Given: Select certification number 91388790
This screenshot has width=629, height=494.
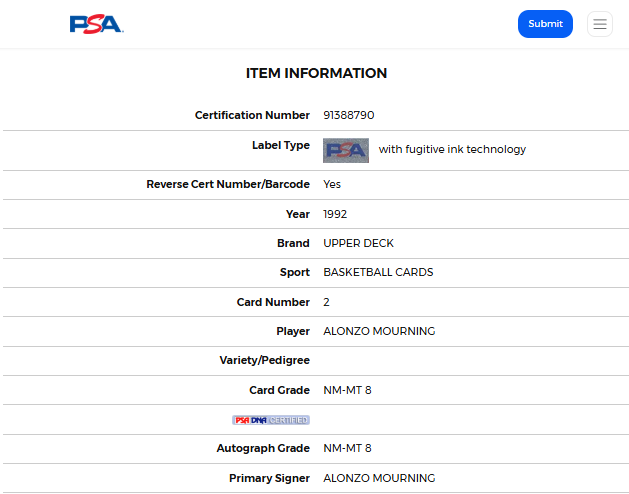Looking at the screenshot, I should 349,116.
